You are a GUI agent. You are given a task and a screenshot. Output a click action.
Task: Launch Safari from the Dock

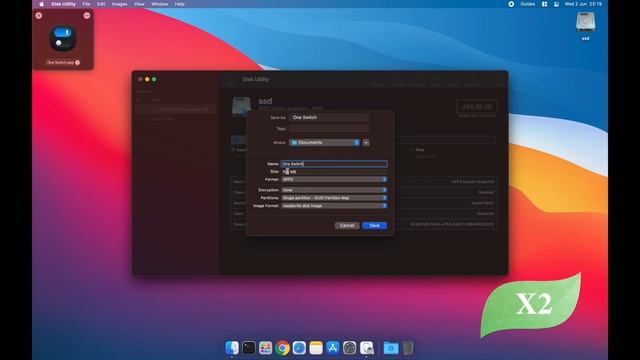click(299, 348)
